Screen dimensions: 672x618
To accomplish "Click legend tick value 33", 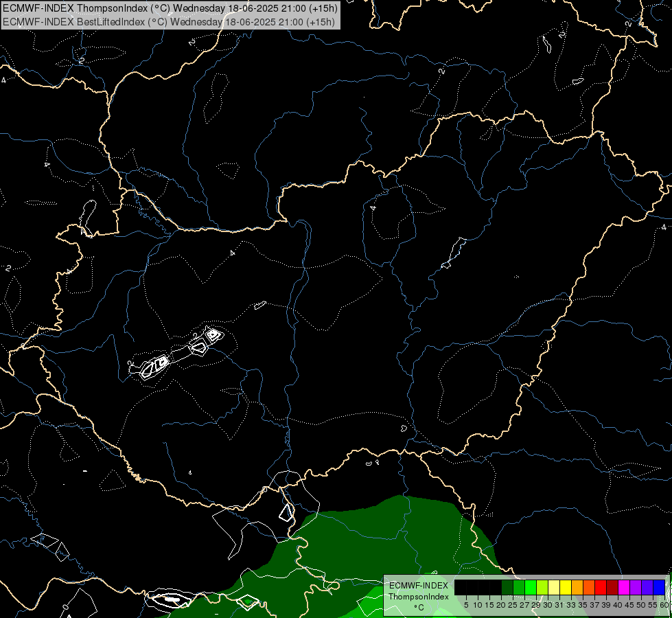I will (571, 605).
